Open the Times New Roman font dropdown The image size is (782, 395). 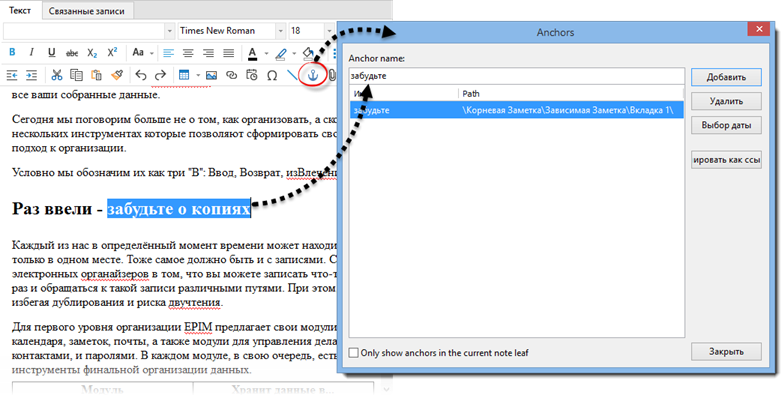pyautogui.click(x=280, y=31)
